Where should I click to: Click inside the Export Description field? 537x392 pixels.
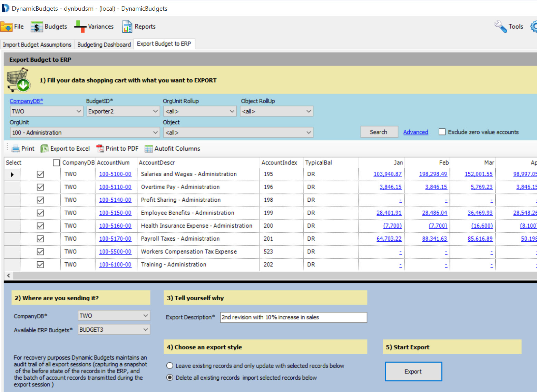pyautogui.click(x=293, y=317)
